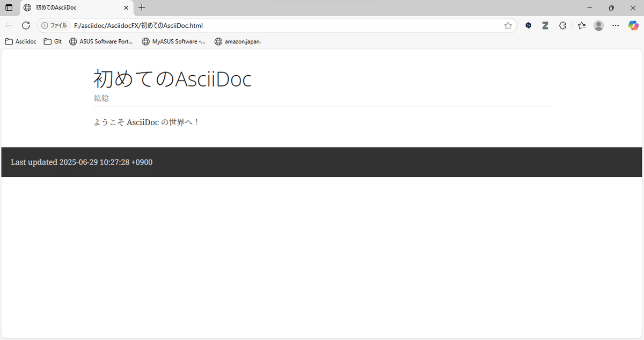Expand the GIt favorites folder
The height and width of the screenshot is (340, 644).
[x=53, y=41]
